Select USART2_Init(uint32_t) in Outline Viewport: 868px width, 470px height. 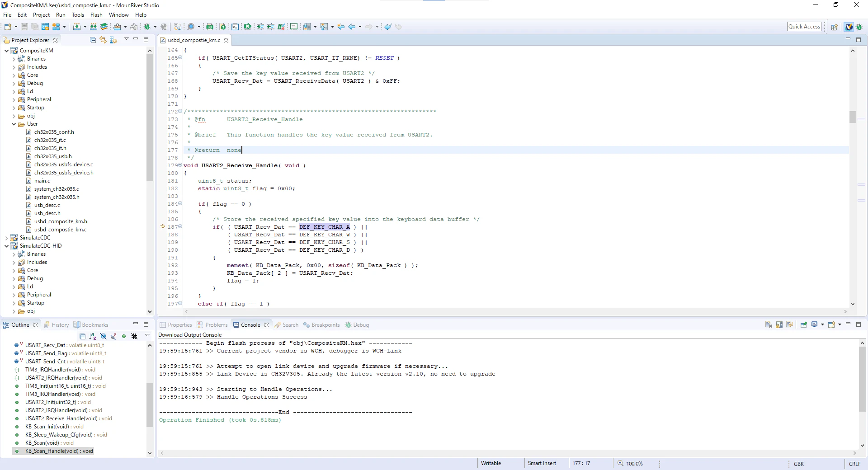click(58, 402)
